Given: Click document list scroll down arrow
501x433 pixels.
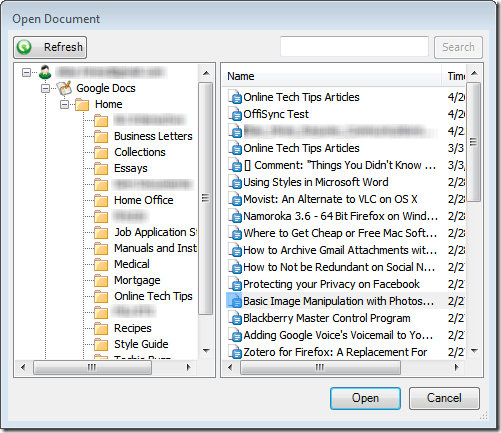Looking at the screenshot, I should [x=474, y=351].
